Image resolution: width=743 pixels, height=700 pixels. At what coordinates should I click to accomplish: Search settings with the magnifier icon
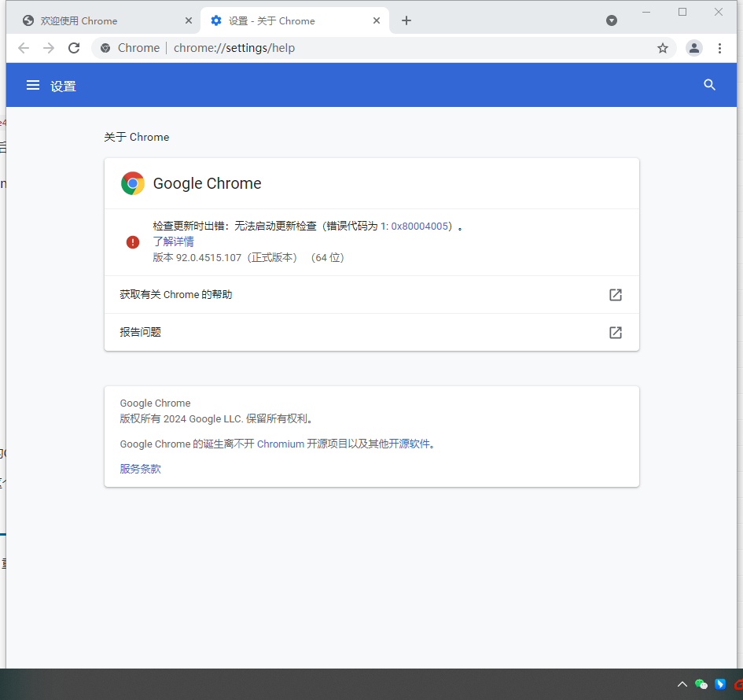click(x=709, y=85)
